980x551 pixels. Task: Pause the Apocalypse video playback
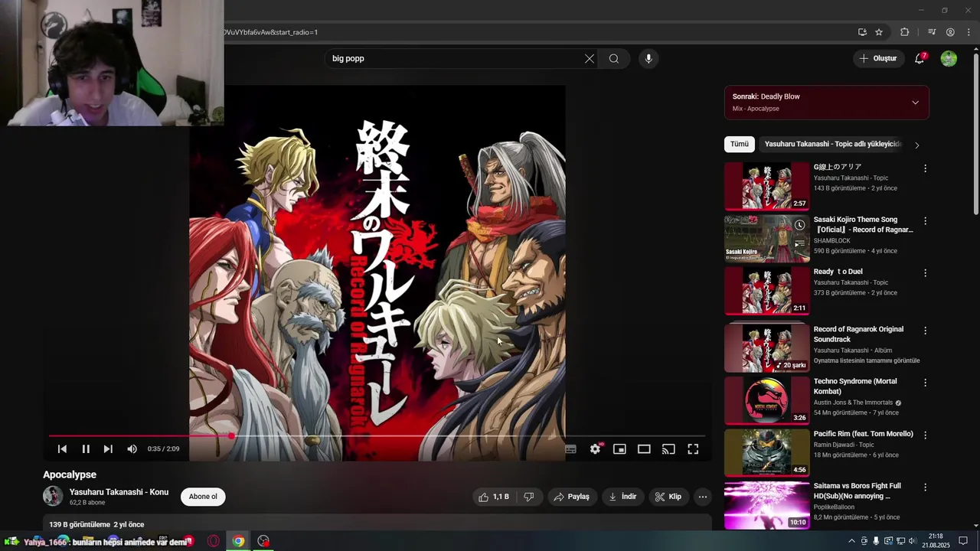[86, 449]
